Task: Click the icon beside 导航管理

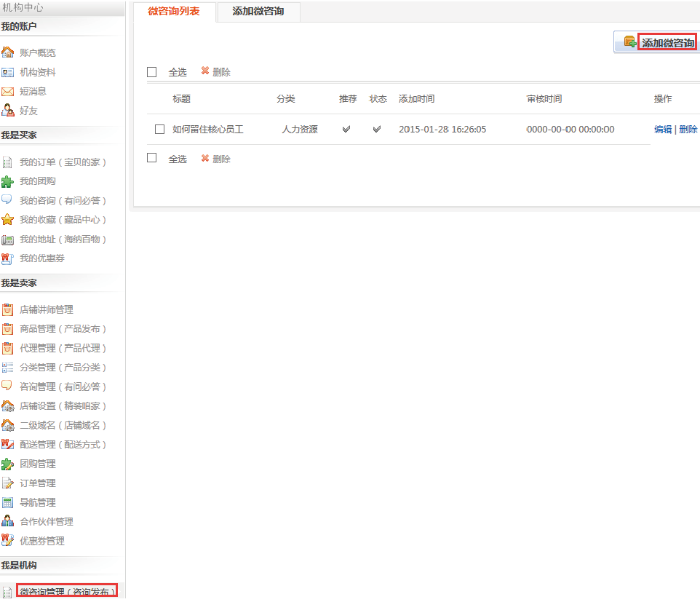Action: tap(8, 502)
